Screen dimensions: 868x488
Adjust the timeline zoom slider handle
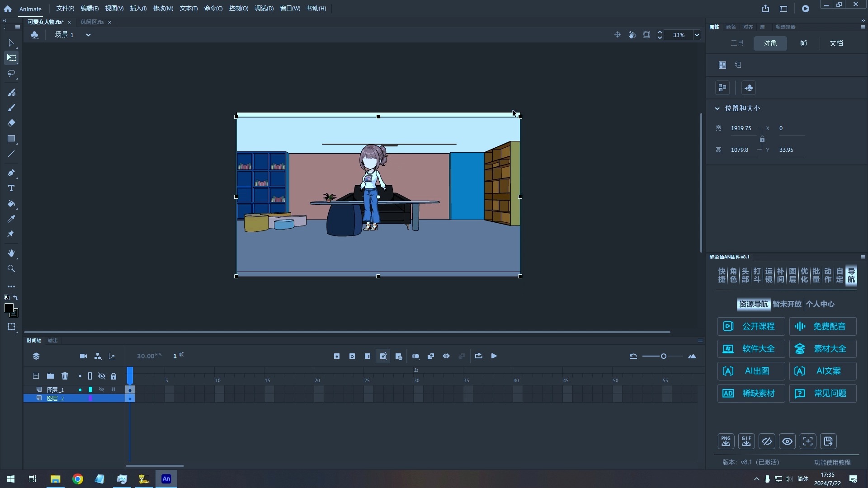664,357
